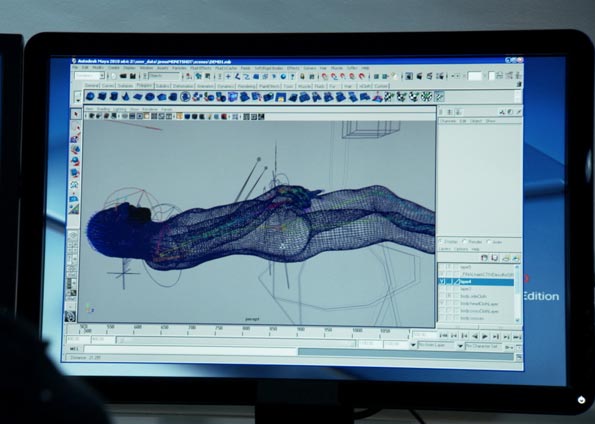
Task: Select the Render radio button in layer editor
Action: (464, 241)
